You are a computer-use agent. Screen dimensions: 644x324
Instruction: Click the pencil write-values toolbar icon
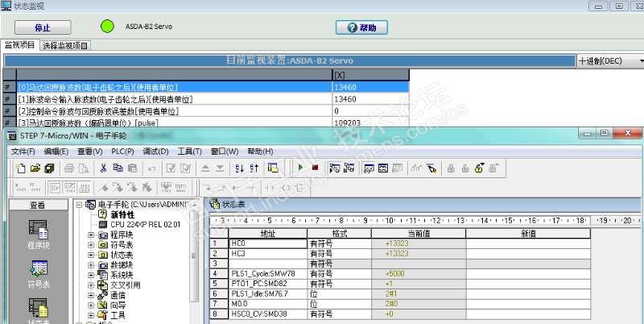pyautogui.click(x=431, y=168)
